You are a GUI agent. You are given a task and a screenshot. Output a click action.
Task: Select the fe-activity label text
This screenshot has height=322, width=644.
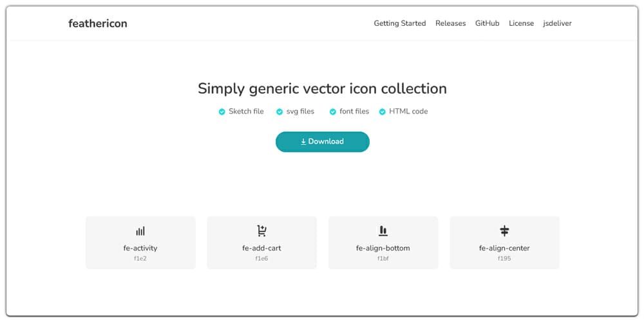[x=140, y=248]
